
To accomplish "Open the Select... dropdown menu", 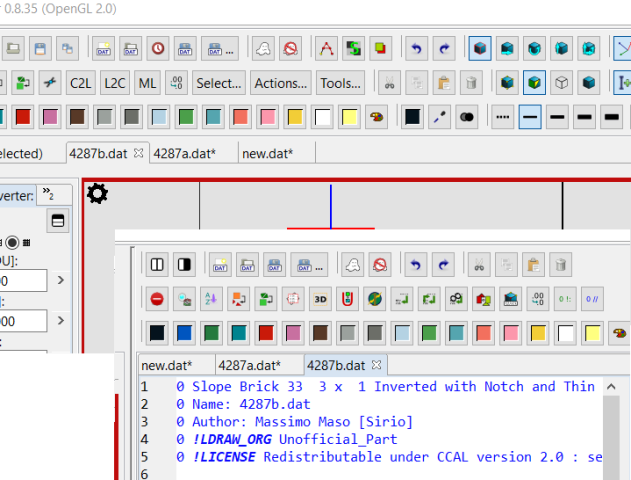I will pyautogui.click(x=218, y=83).
